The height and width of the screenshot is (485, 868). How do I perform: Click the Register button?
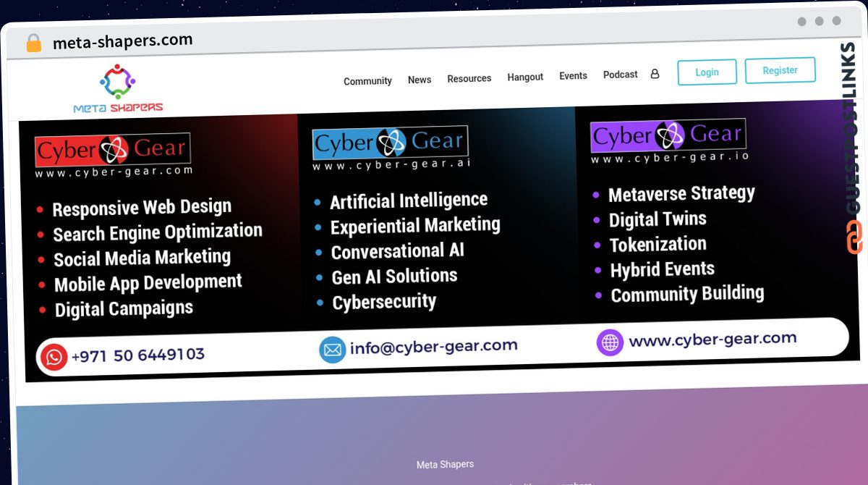pos(780,70)
